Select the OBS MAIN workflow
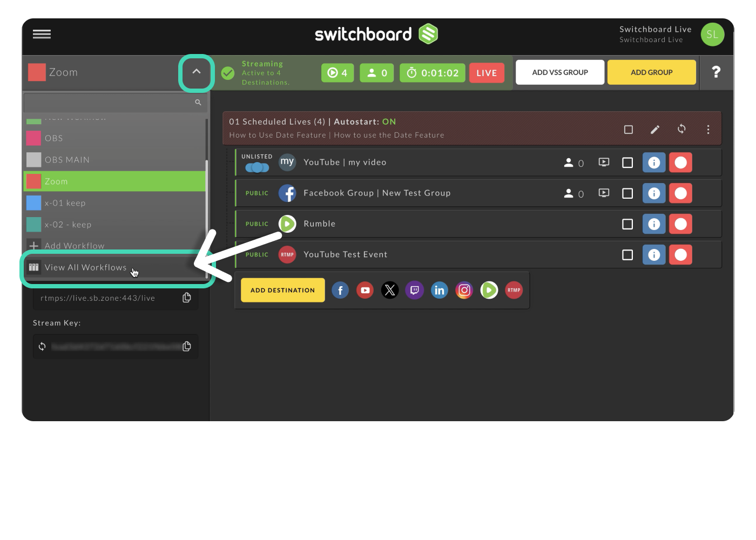 114,160
